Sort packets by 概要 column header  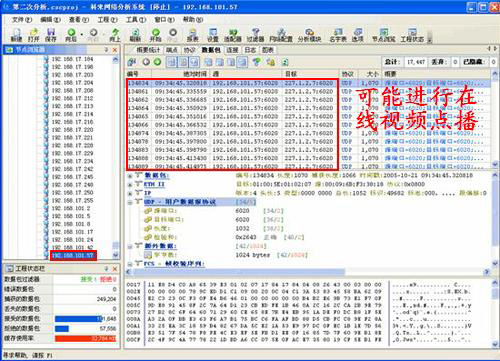click(436, 74)
